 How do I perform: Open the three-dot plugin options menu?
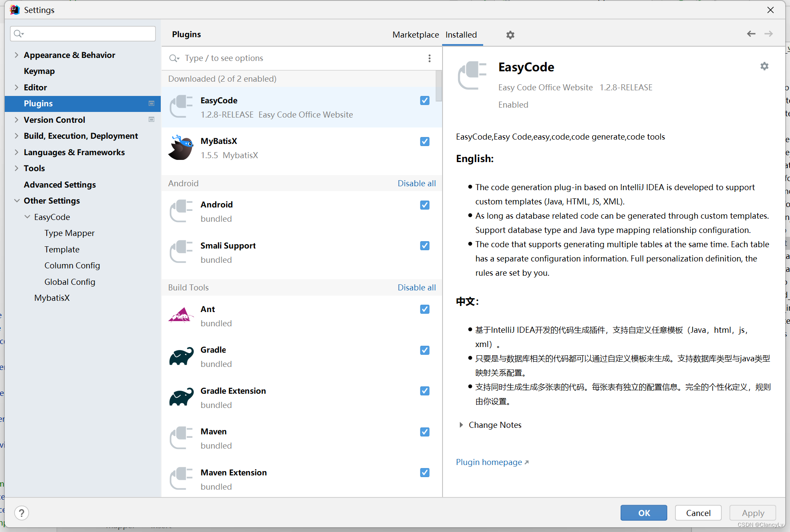pos(429,58)
